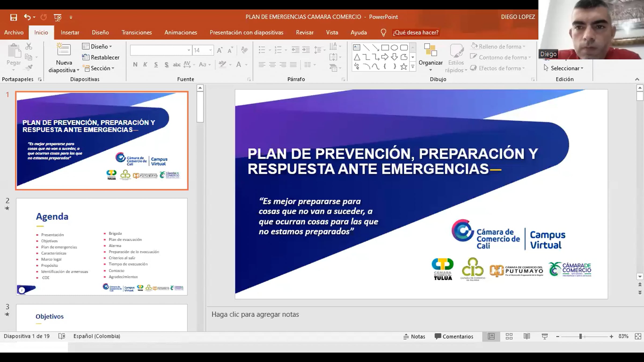Switch to the Insertar tab
This screenshot has height=362, width=644.
(x=70, y=32)
